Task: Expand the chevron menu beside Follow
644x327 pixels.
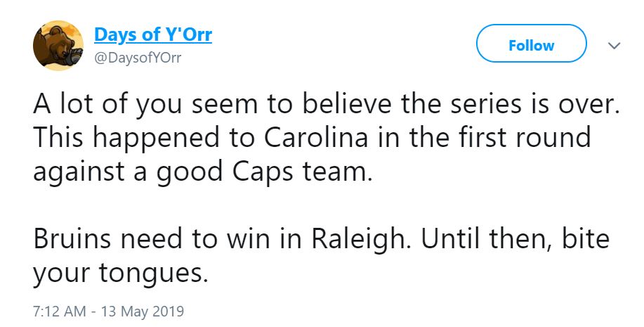Action: click(614, 46)
